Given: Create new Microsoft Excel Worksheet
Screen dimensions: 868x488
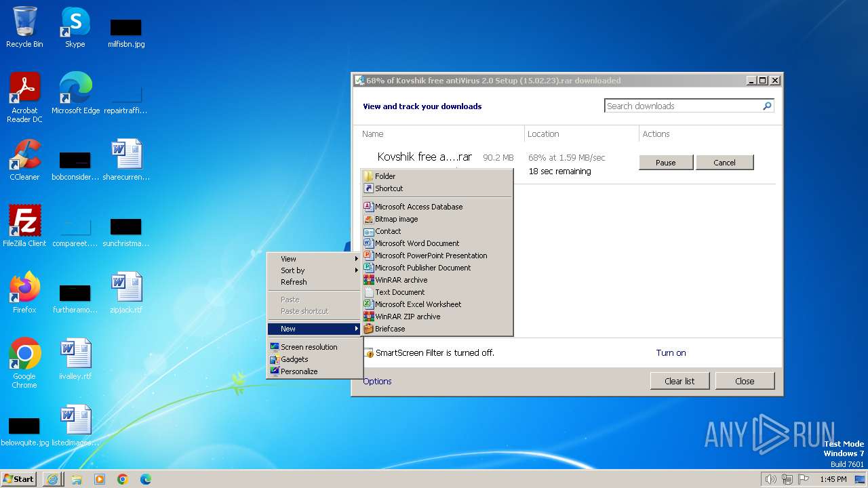Looking at the screenshot, I should [x=437, y=304].
